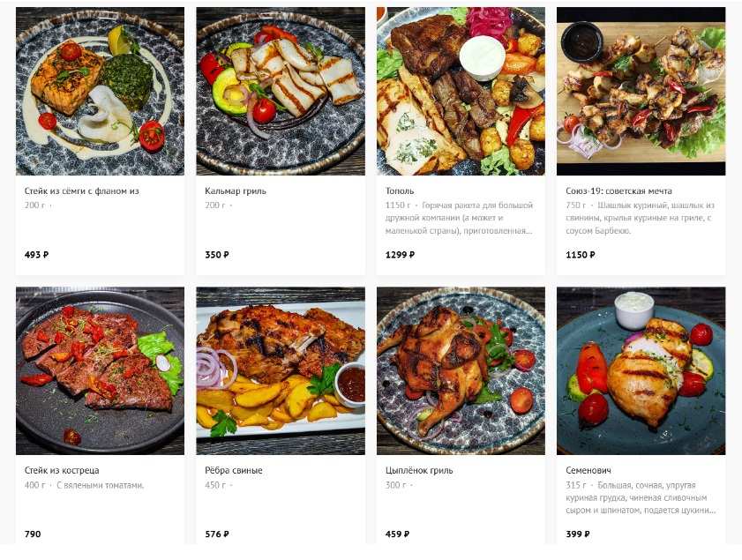The width and height of the screenshot is (742, 560).
Task: Click the Стейк из сёмги с фланом title
Action: pyautogui.click(x=81, y=191)
